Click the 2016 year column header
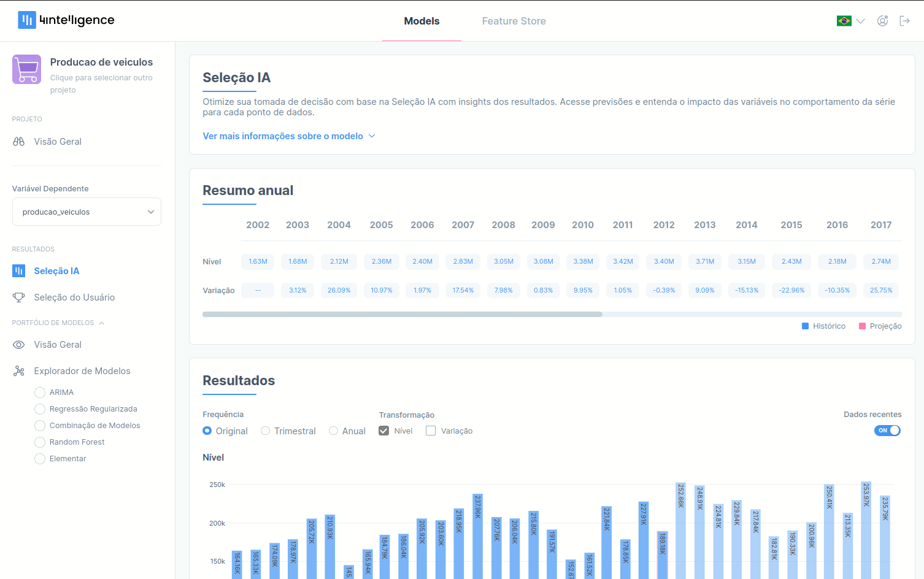This screenshot has height=579, width=924. [837, 225]
